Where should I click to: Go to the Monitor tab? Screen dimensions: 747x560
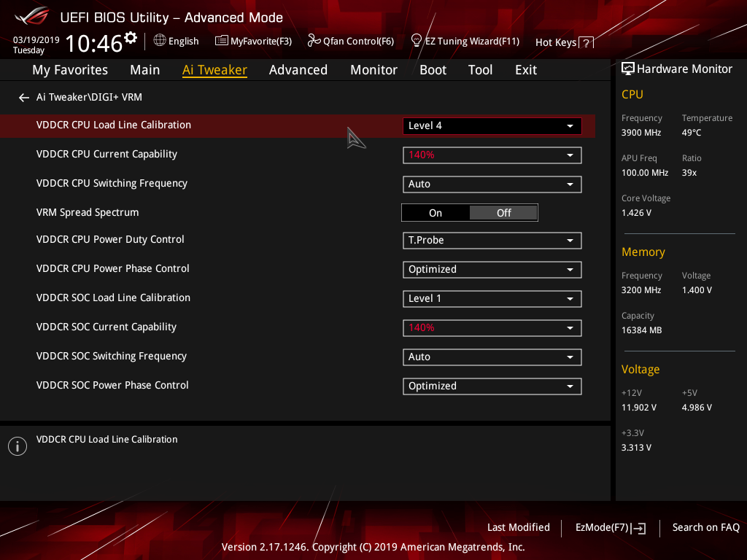click(x=373, y=70)
